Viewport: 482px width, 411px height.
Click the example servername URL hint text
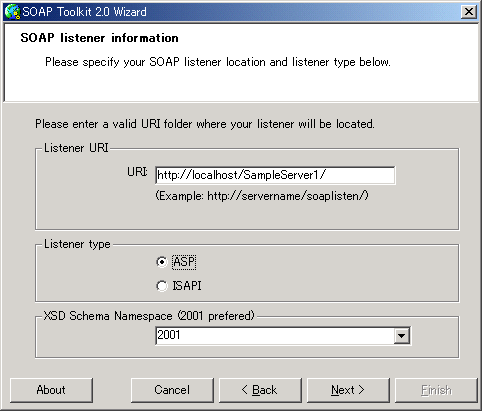pyautogui.click(x=262, y=196)
